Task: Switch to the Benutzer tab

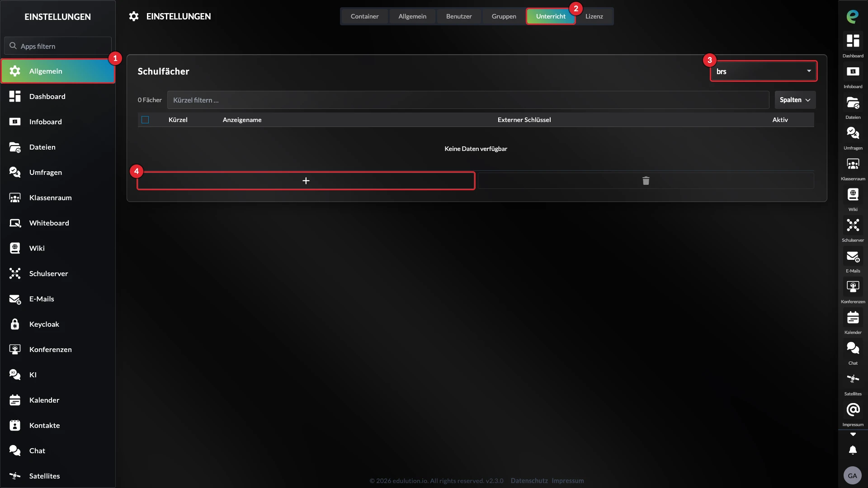Action: [x=459, y=16]
